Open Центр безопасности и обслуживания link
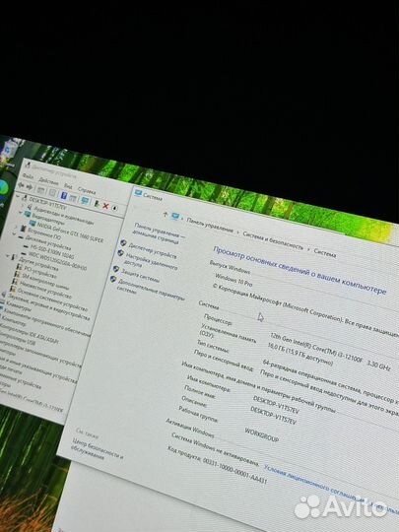Screen dimensions: 399x532 [98, 449]
